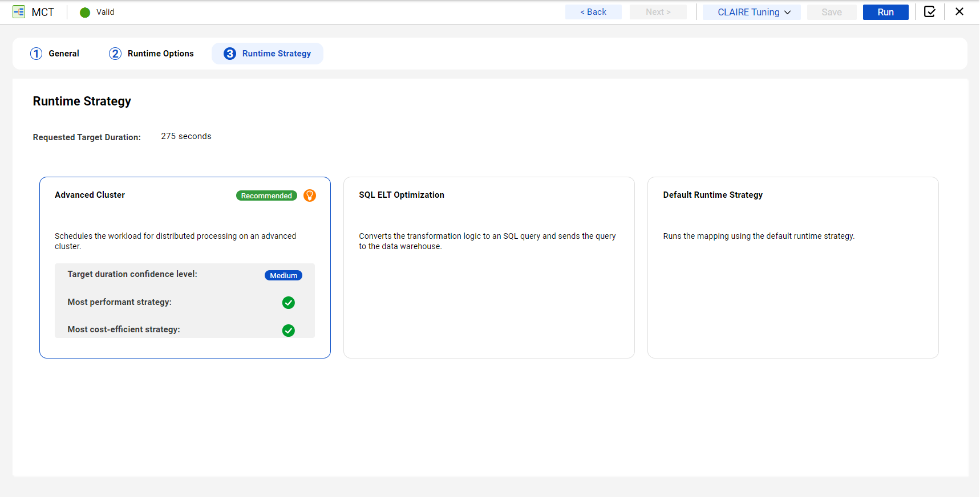This screenshot has height=497, width=980.
Task: Click the Recommended badge
Action: click(x=266, y=195)
